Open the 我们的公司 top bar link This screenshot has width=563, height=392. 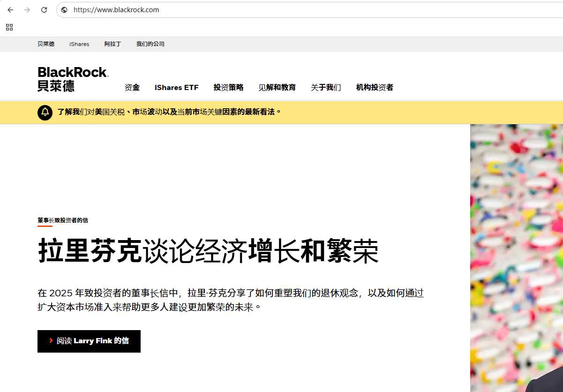coord(150,44)
